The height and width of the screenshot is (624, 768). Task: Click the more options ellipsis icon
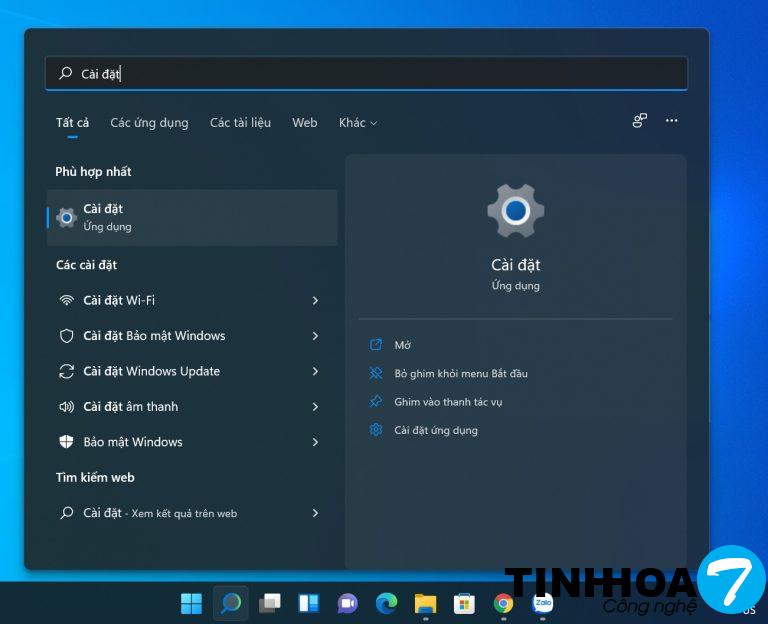click(671, 121)
